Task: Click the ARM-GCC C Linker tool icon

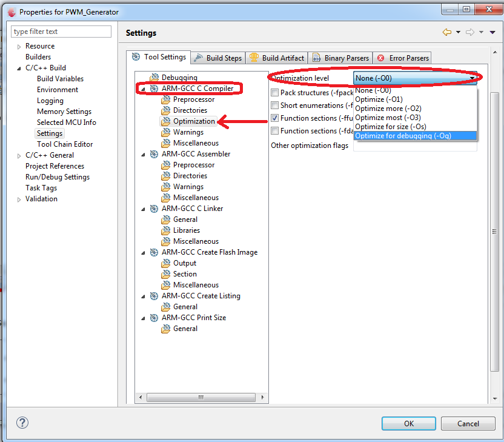Action: pyautogui.click(x=154, y=209)
